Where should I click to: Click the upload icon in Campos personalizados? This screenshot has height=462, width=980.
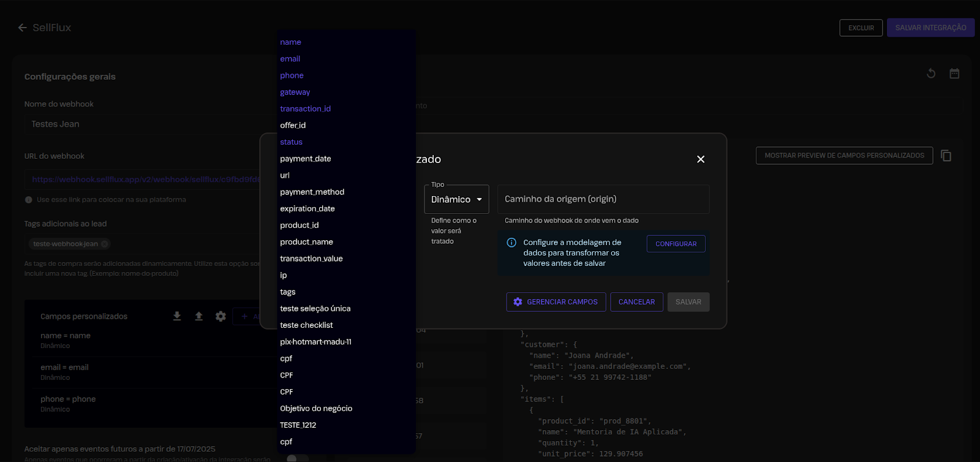[198, 316]
